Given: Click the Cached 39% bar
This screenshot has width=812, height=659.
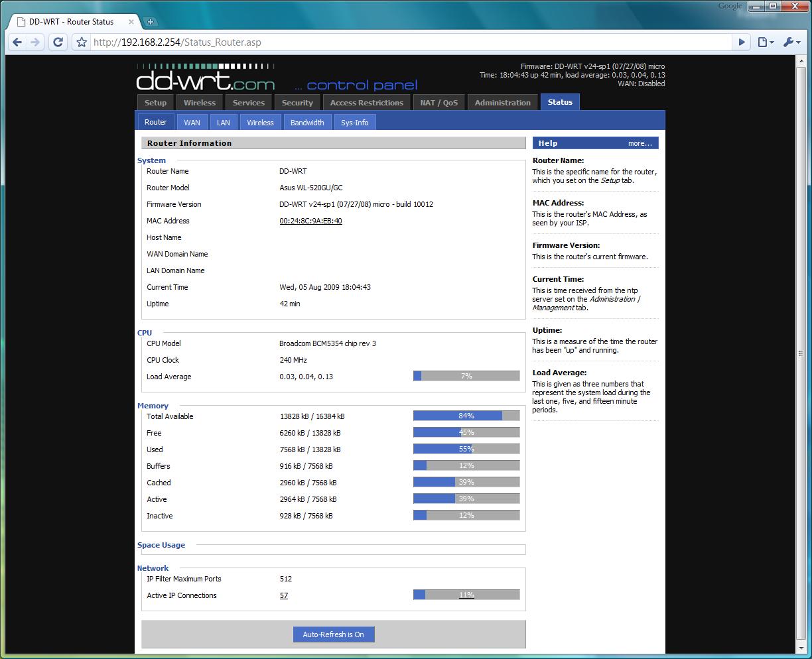Looking at the screenshot, I should tap(466, 482).
